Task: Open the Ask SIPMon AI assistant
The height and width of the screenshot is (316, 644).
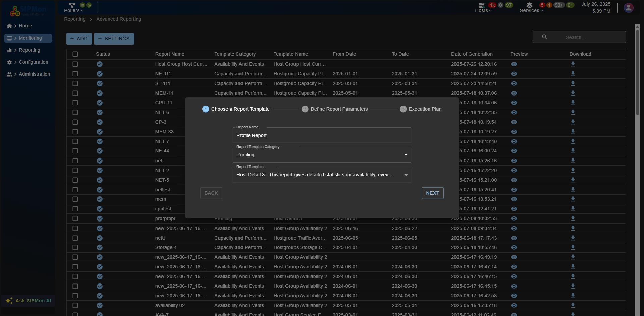Action: coord(28,301)
